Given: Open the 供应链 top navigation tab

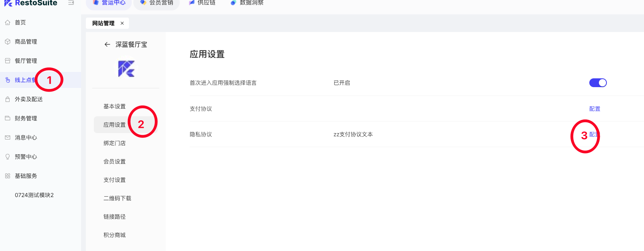Looking at the screenshot, I should [x=202, y=3].
